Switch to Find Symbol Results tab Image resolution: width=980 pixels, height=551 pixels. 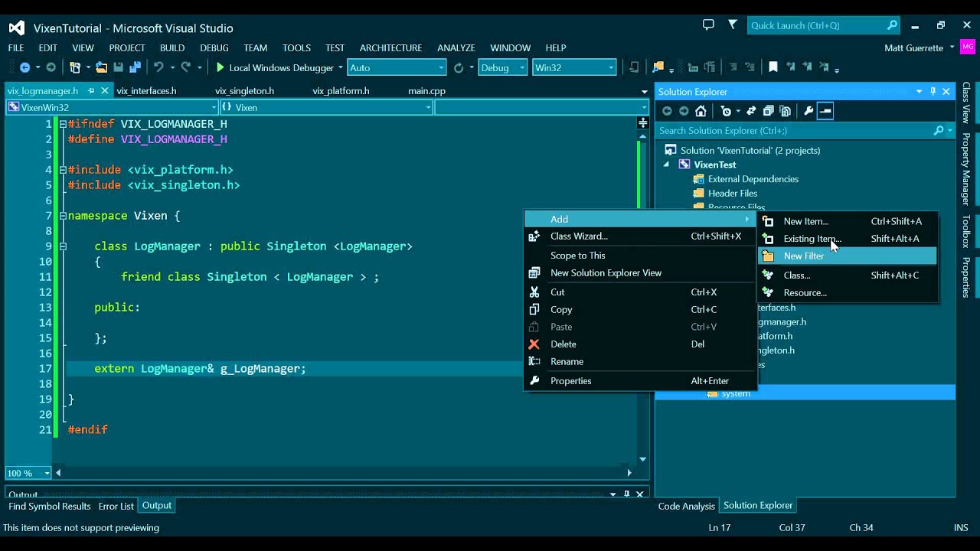coord(50,507)
